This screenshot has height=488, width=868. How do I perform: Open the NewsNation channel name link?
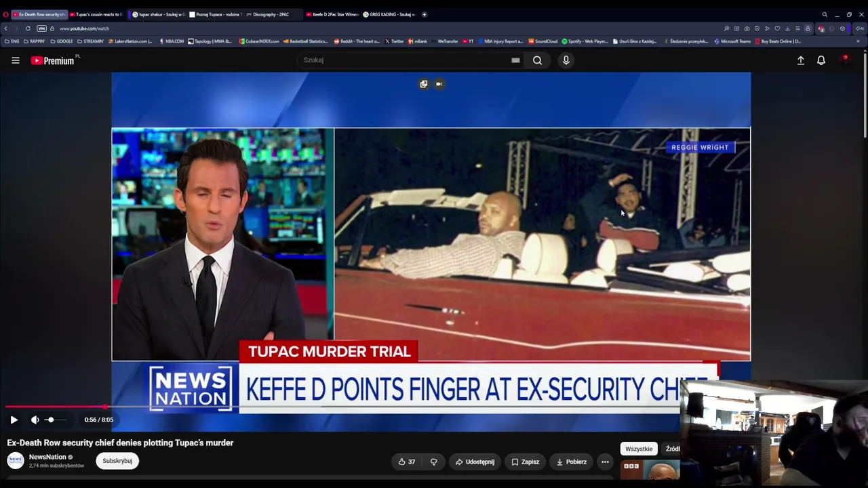[47, 457]
